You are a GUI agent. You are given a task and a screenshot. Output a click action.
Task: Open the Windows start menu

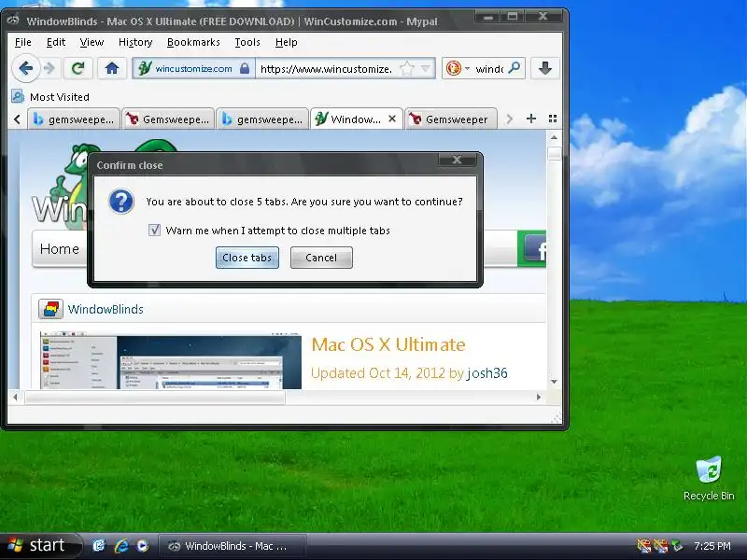point(38,546)
